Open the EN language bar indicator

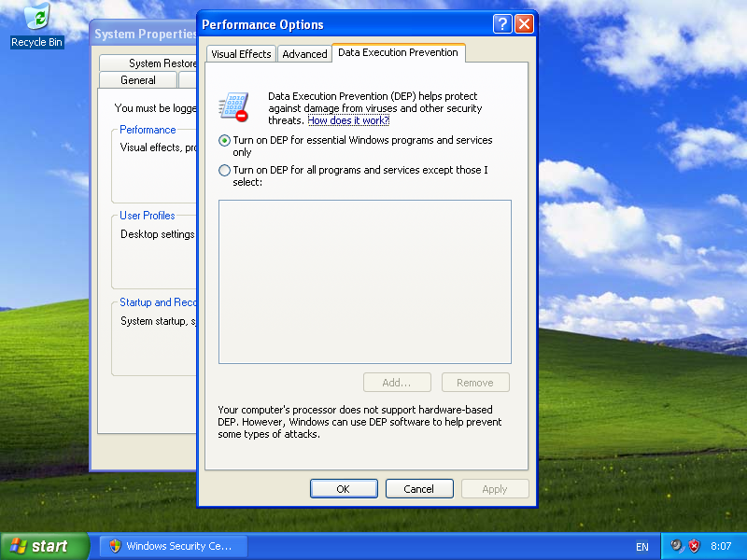click(641, 546)
